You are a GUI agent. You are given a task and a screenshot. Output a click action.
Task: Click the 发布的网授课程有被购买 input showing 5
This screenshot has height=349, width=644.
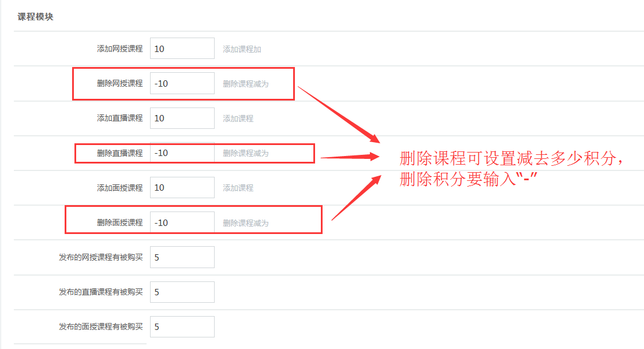182,257
